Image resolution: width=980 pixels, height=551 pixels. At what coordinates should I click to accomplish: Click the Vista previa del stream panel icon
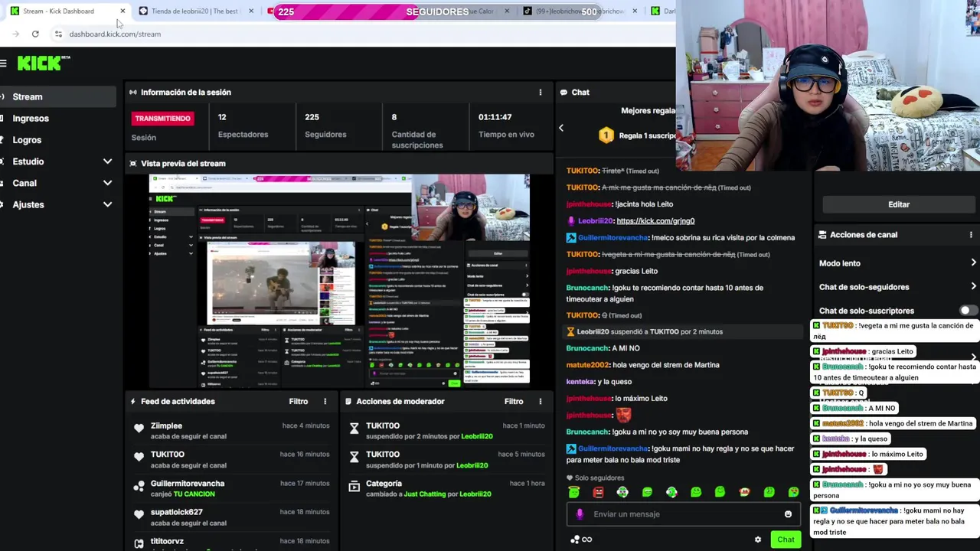pos(133,164)
